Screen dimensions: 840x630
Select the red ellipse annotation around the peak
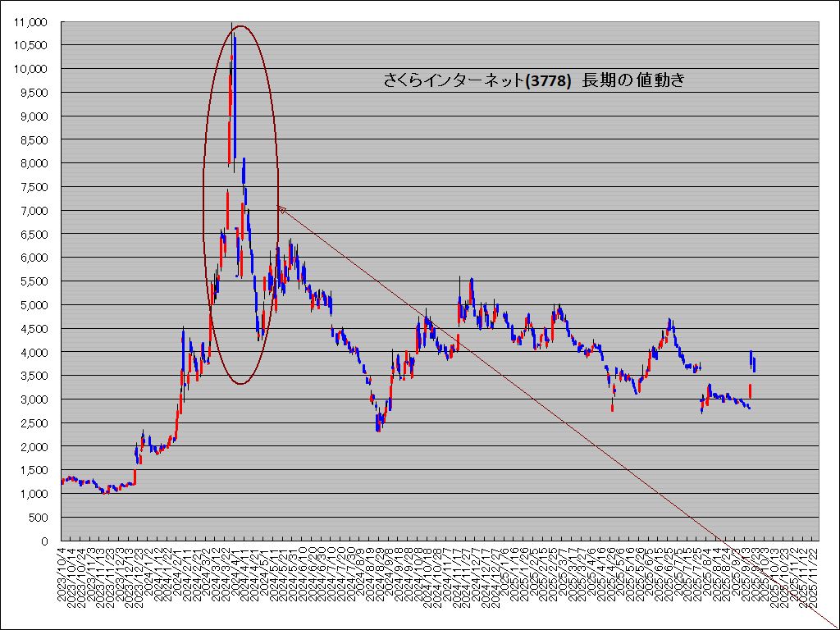(204, 205)
